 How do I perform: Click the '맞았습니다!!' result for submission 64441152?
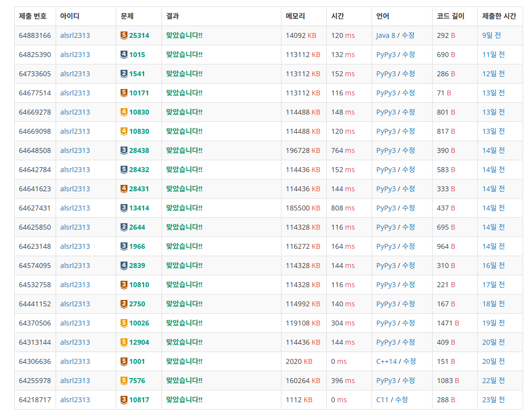coord(184,304)
